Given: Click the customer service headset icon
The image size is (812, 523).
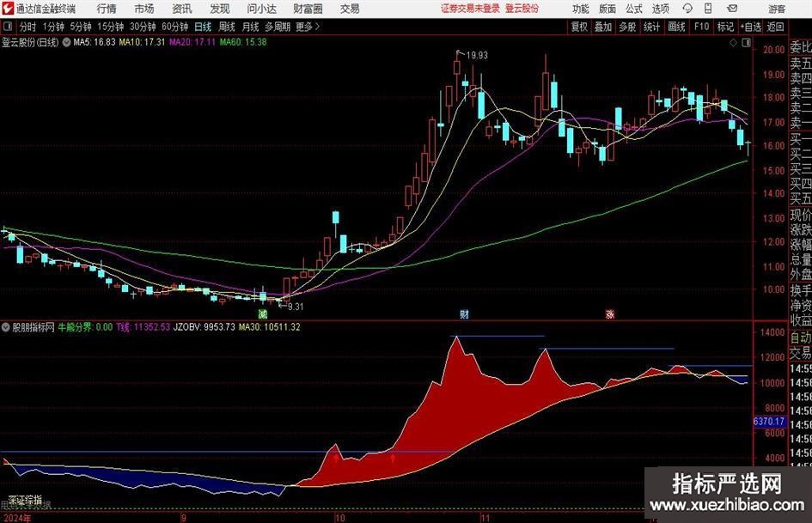Looking at the screenshot, I should (x=687, y=9).
